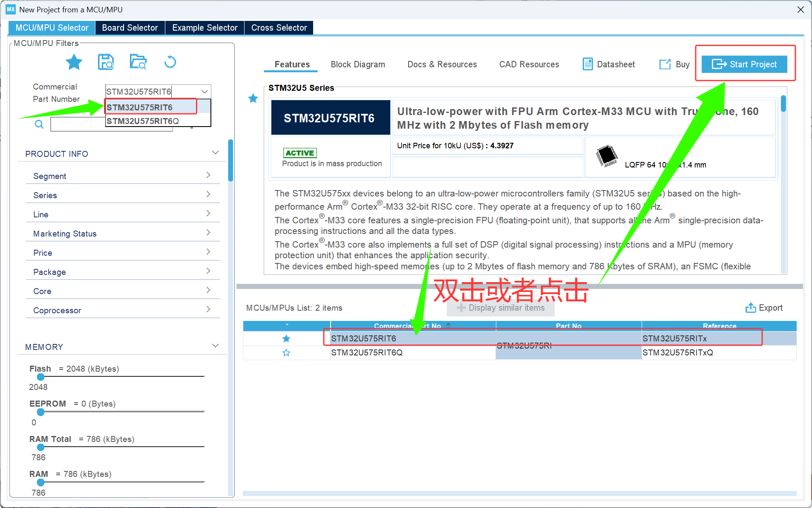Switch to the Board Selector tab

pos(130,28)
